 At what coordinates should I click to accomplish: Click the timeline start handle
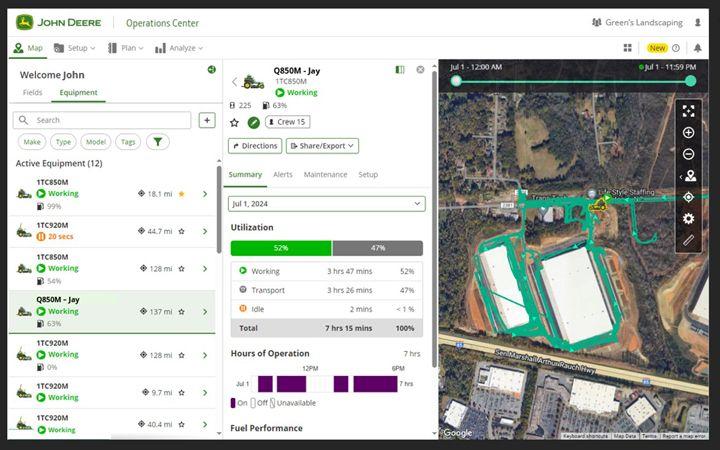tap(456, 81)
